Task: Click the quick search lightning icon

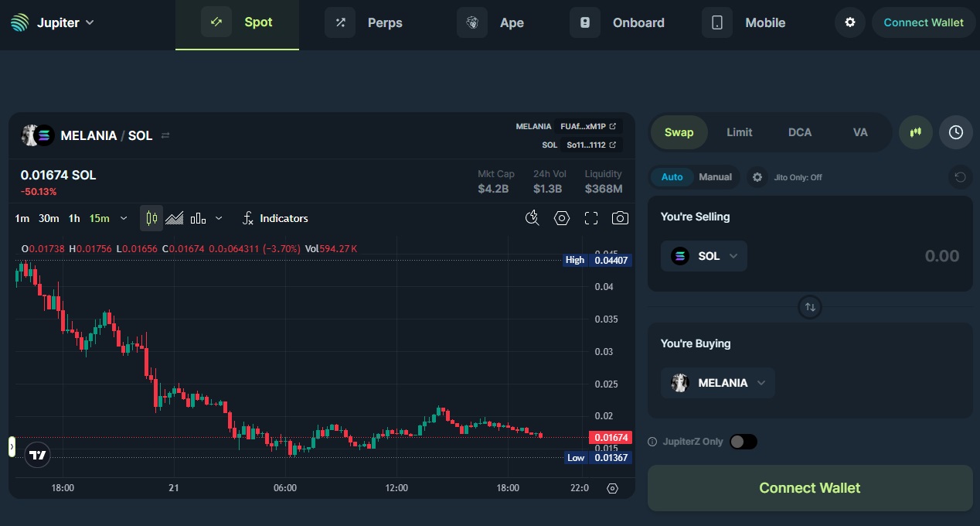Action: (x=532, y=218)
